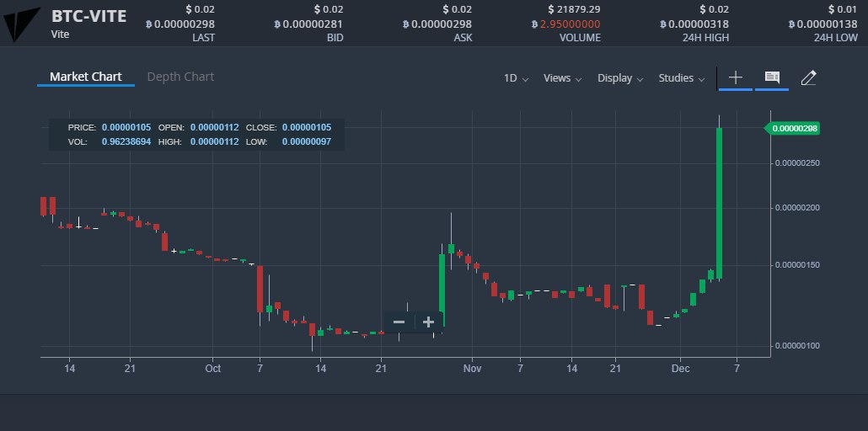Click the tall green candle near Dec 7
This screenshot has width=868, height=431.
click(x=719, y=203)
